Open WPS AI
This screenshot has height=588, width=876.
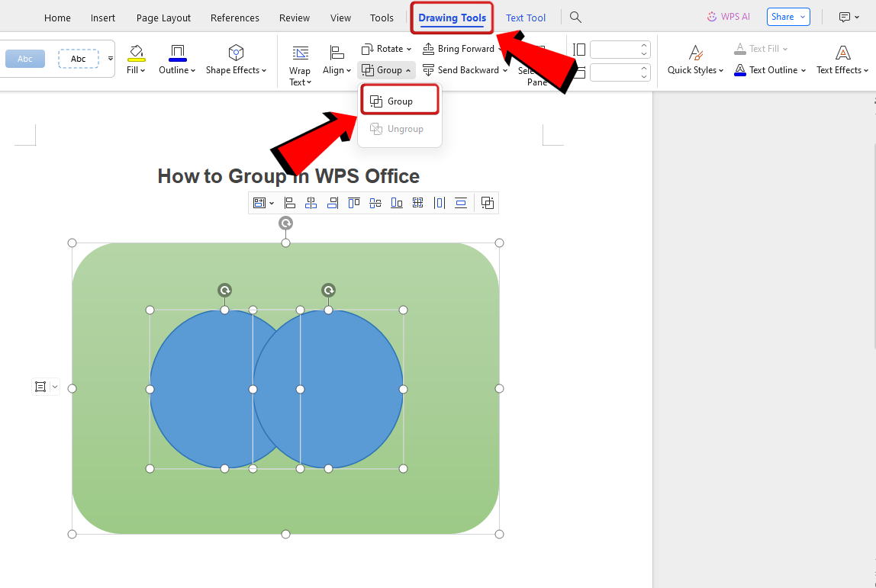tap(728, 17)
